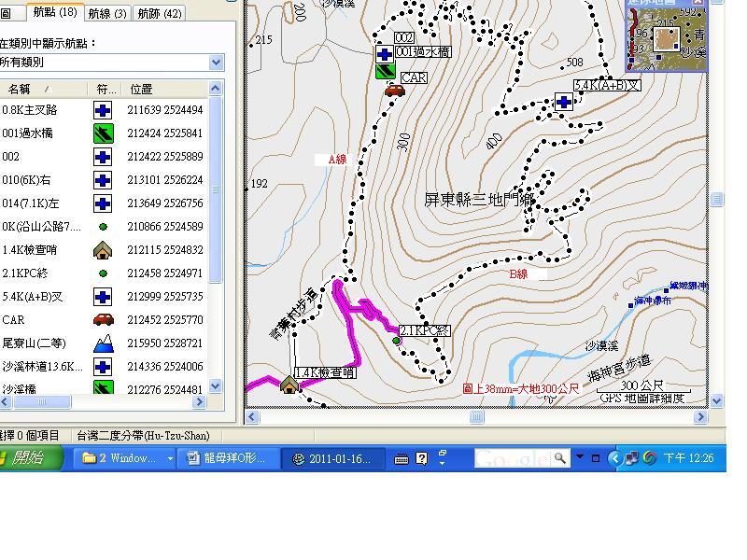Open the 航線 (3) routes tab

pyautogui.click(x=107, y=13)
